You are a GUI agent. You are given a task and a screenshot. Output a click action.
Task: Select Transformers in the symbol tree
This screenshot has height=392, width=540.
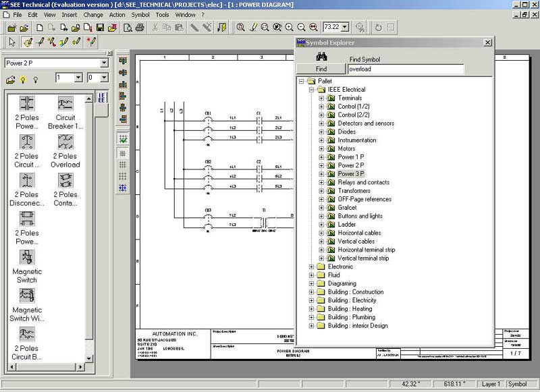[354, 191]
